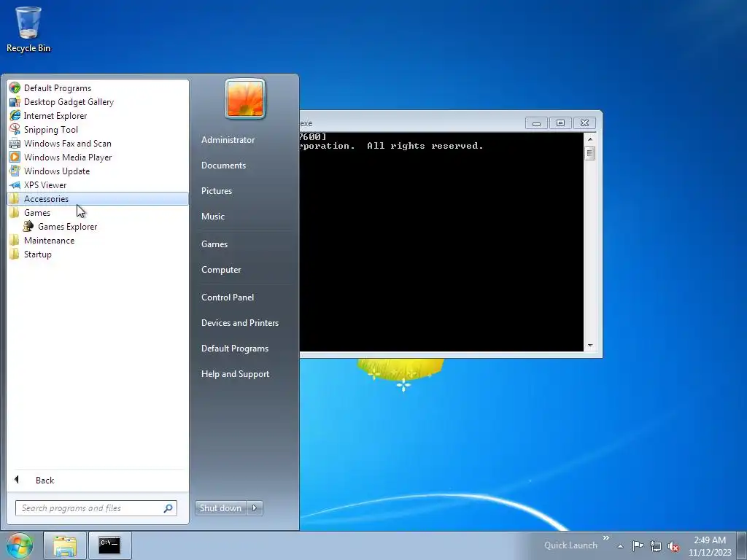This screenshot has height=560, width=747.
Task: Click Command Prompt scrollbar thumb
Action: coord(589,153)
